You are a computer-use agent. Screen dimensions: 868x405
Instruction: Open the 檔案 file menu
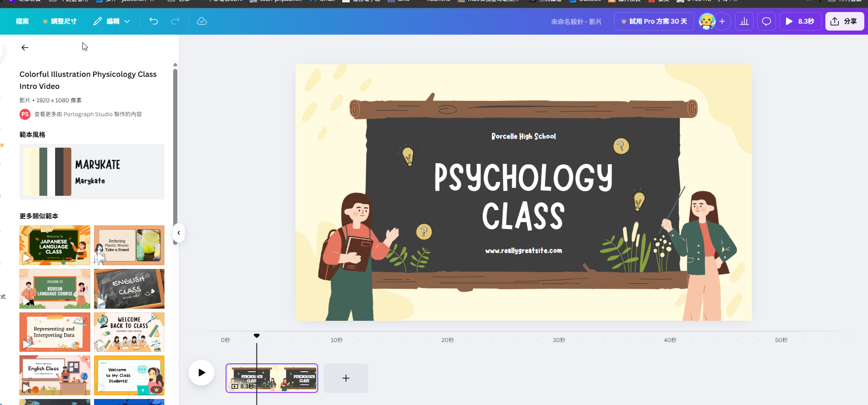click(22, 21)
